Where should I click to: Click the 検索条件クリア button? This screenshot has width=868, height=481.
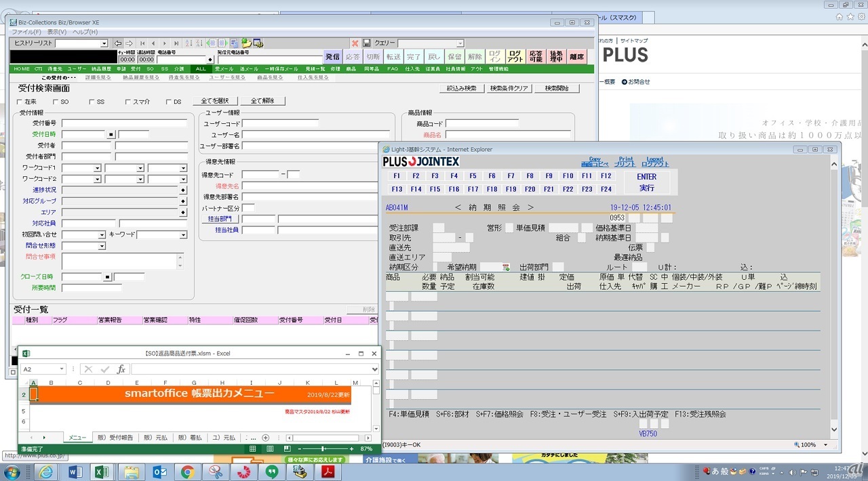coord(509,88)
